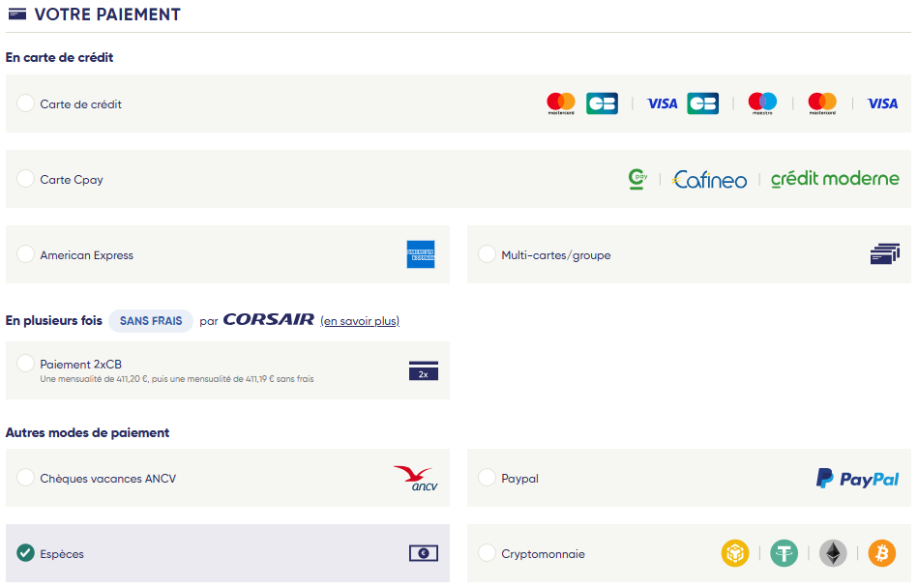Click the crédit moderne logo
The width and height of the screenshot is (918, 588).
click(x=835, y=179)
